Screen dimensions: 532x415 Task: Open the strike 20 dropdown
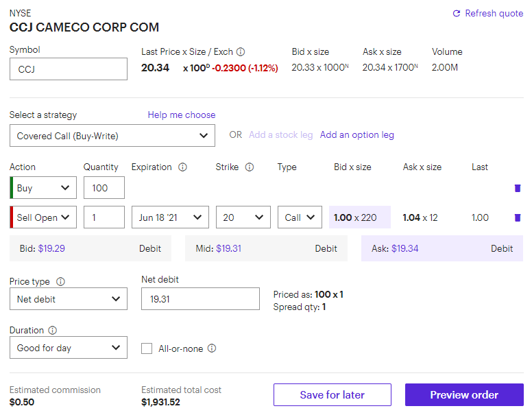point(243,217)
